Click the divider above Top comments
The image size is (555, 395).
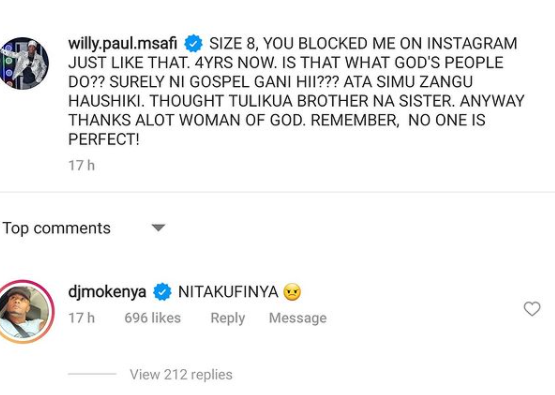tap(278, 192)
